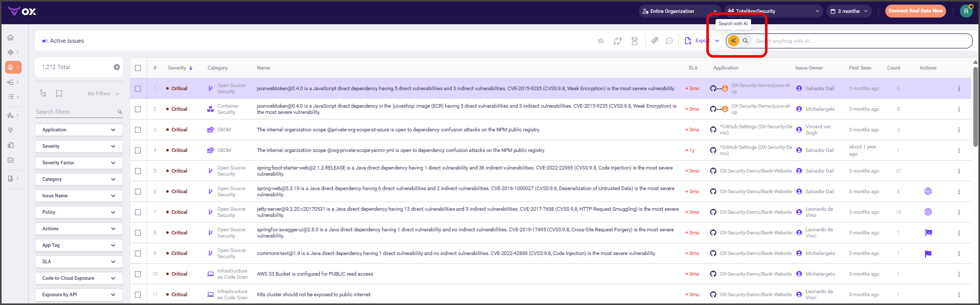980x305 pixels.
Task: Expand the Severity Factor filter
Action: point(79,163)
